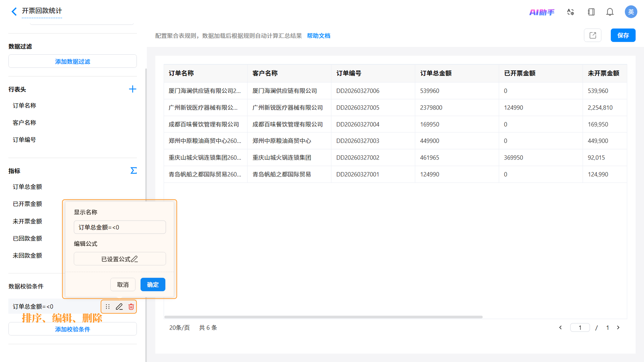
Task: Click the 开票回款统计 title
Action: click(42, 11)
